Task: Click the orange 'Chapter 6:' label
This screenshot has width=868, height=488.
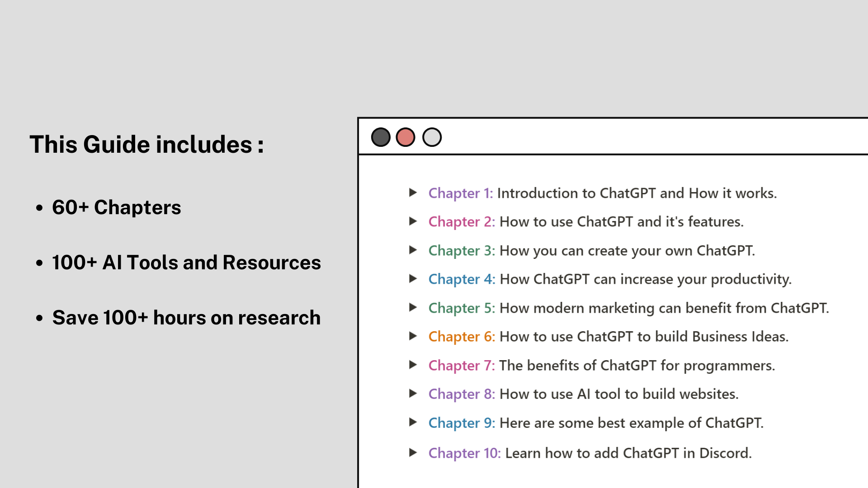Action: pos(462,337)
